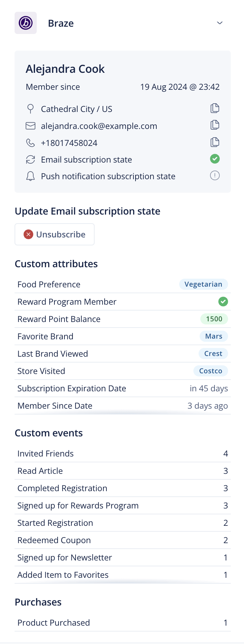Click the phone icon
The width and height of the screenshot is (244, 644).
31,143
